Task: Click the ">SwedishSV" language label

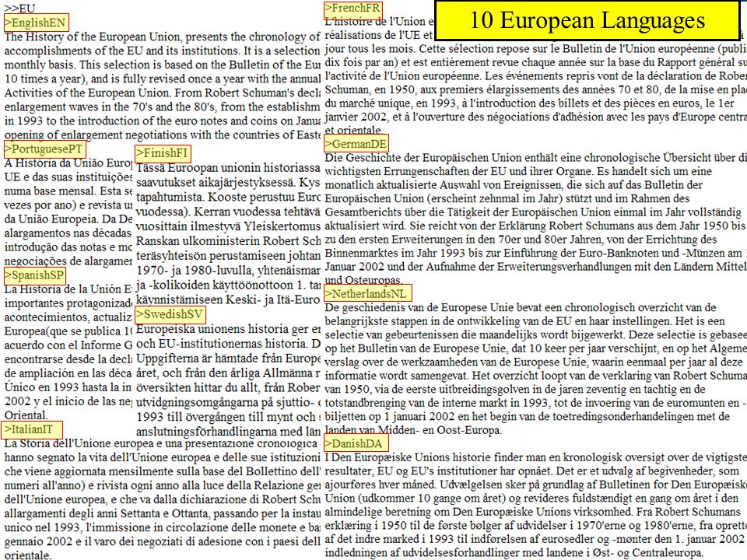Action: [170, 314]
